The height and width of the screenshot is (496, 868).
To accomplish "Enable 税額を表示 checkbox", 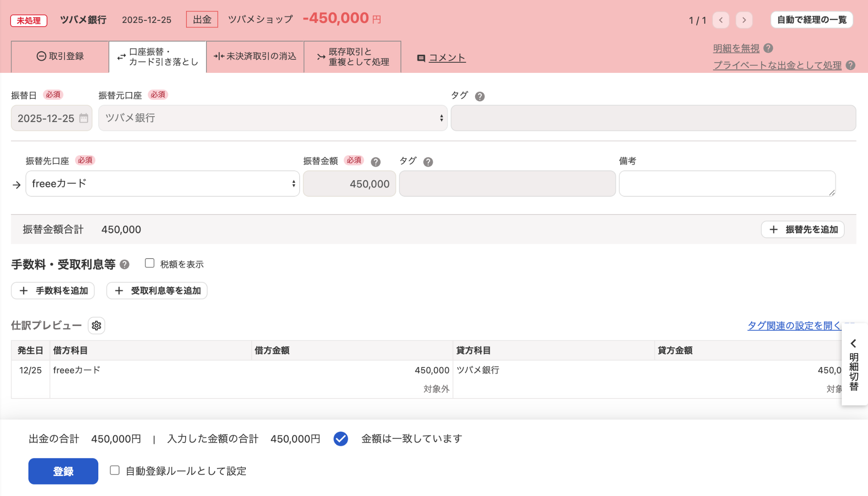I will 150,263.
